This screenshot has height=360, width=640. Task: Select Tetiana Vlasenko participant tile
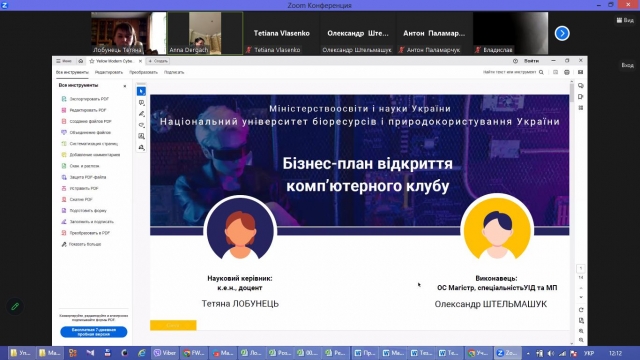281,33
